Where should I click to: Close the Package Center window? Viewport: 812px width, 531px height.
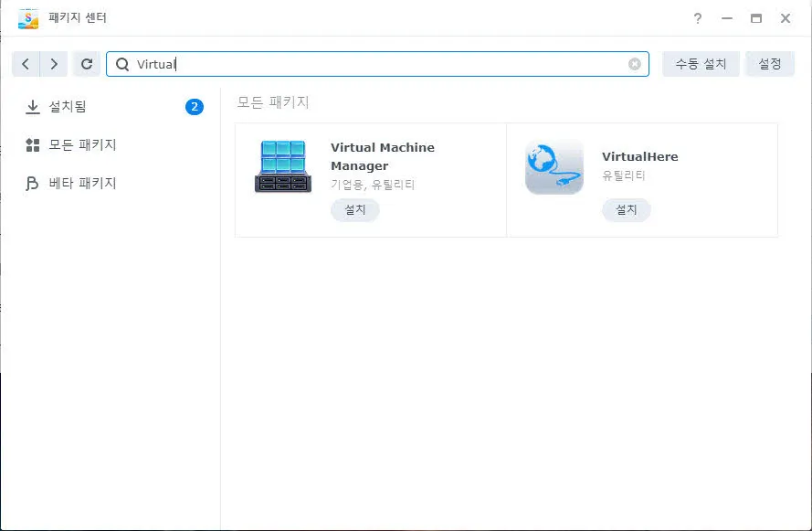[x=786, y=18]
